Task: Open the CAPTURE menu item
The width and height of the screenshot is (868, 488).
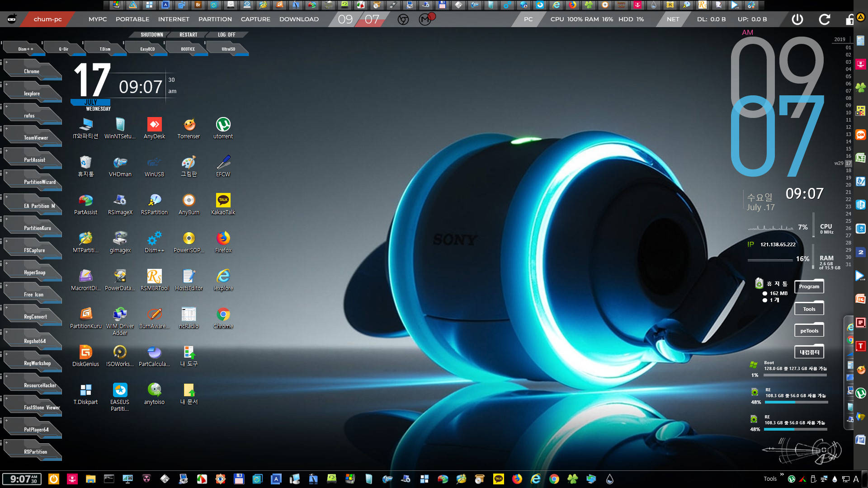Action: click(255, 19)
